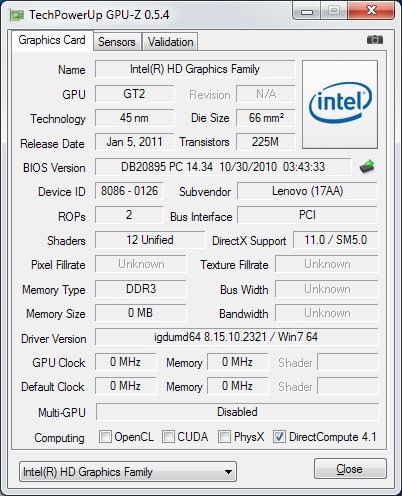
Task: Minimize the GPU-Z window
Action: (x=307, y=11)
